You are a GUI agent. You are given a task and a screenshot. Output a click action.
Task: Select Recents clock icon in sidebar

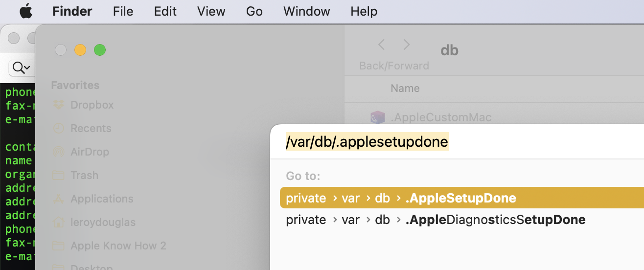click(59, 128)
